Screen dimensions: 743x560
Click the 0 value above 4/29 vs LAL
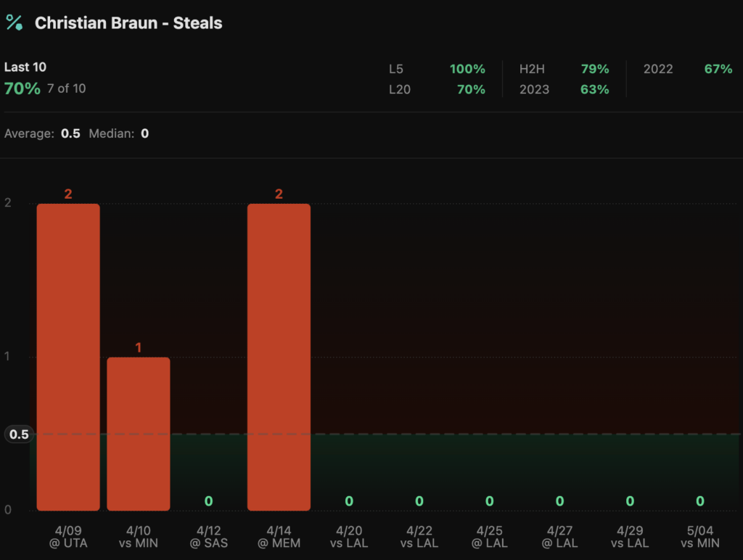pos(630,501)
